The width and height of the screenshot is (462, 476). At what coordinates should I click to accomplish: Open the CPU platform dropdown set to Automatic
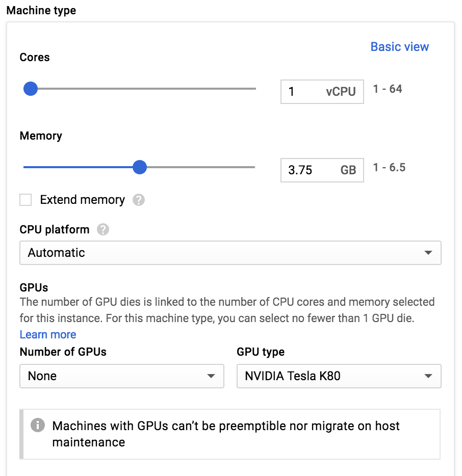pyautogui.click(x=230, y=253)
